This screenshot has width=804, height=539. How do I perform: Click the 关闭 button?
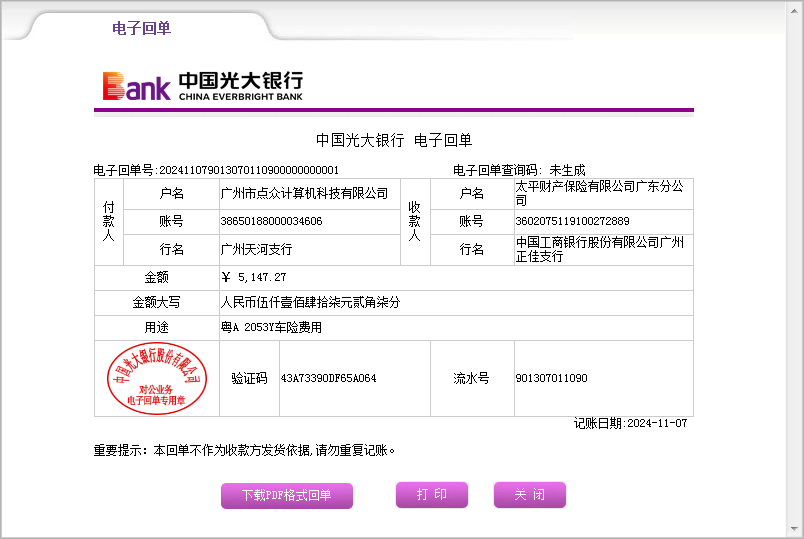pyautogui.click(x=529, y=495)
